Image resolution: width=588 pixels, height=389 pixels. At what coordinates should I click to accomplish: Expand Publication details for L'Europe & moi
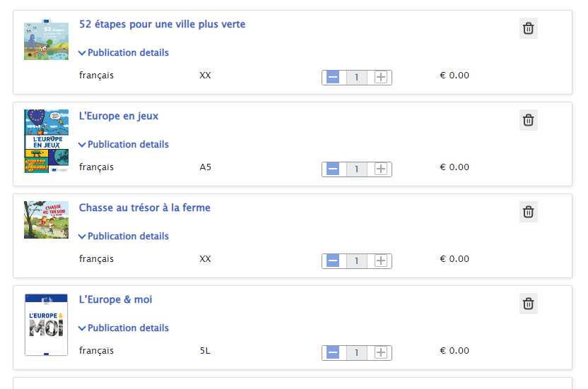click(124, 328)
